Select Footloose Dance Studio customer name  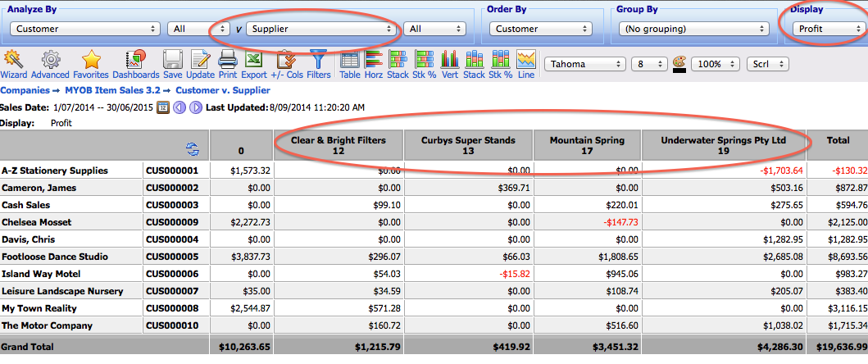[x=55, y=257]
